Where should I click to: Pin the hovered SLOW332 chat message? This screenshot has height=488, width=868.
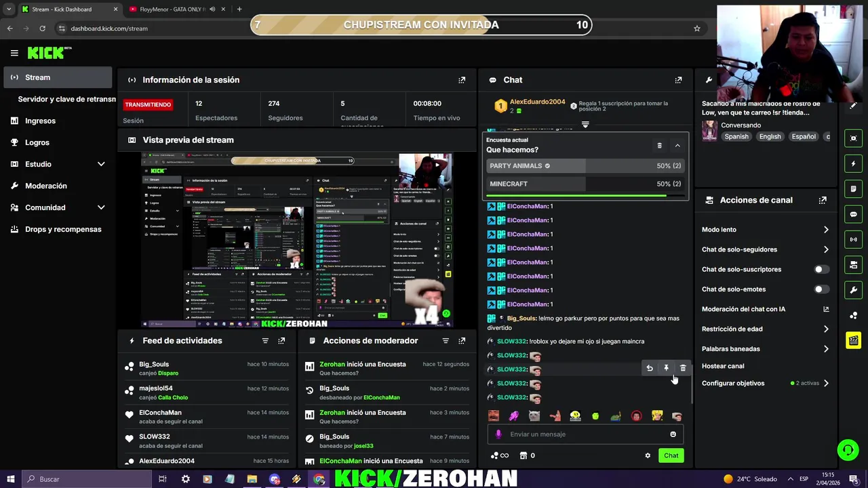[666, 368]
